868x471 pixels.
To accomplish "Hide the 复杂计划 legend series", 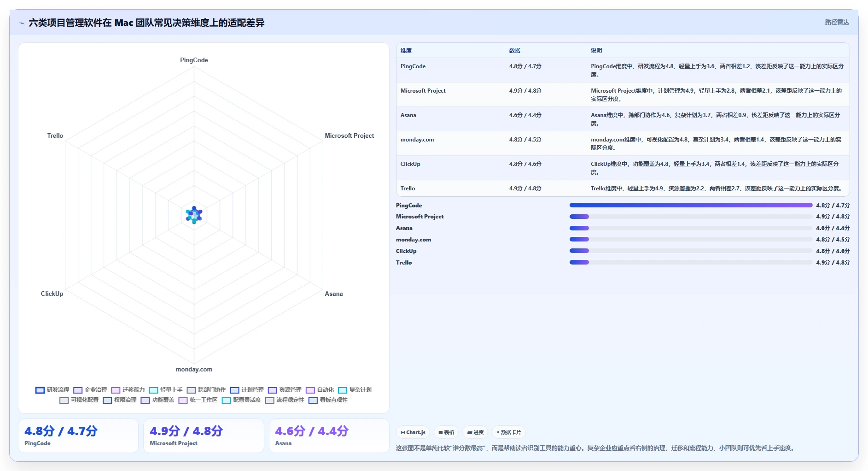I will 355,390.
